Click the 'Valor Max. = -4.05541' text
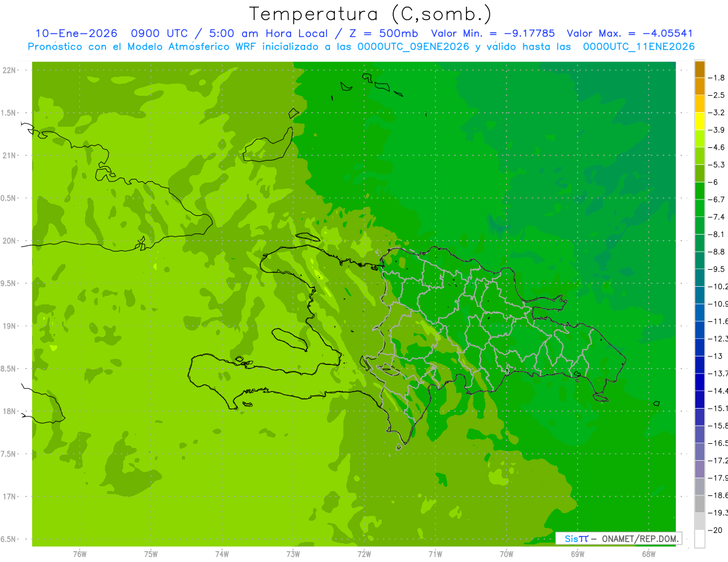 coord(630,34)
